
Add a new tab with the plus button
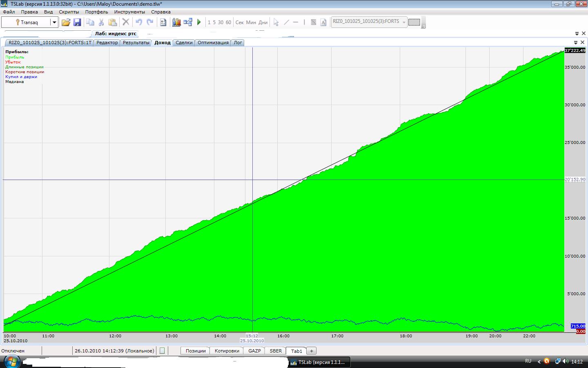[x=311, y=351]
